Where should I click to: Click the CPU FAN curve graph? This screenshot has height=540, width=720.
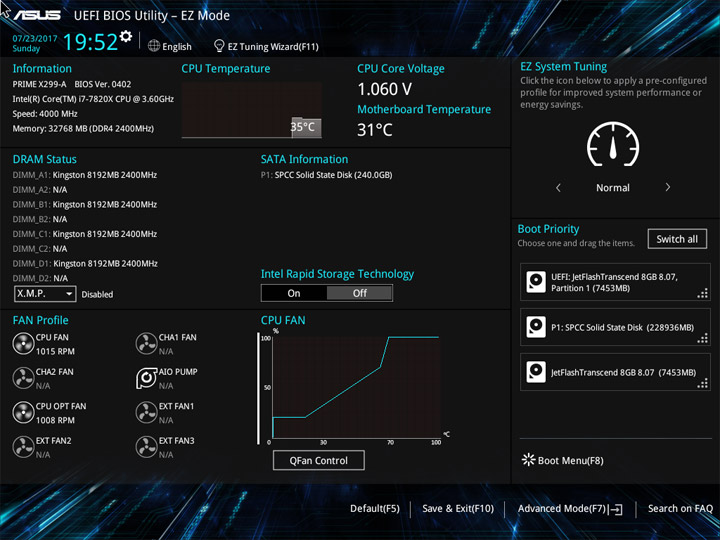point(356,387)
